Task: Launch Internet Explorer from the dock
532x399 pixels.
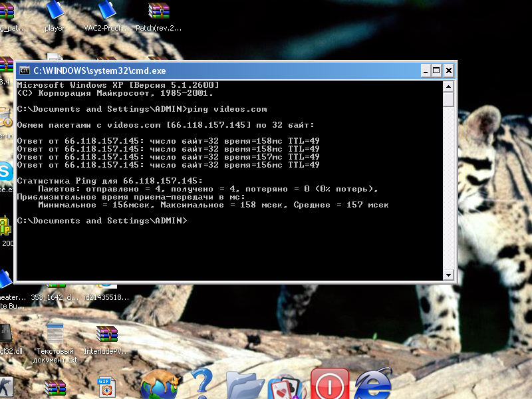Action: [x=373, y=384]
